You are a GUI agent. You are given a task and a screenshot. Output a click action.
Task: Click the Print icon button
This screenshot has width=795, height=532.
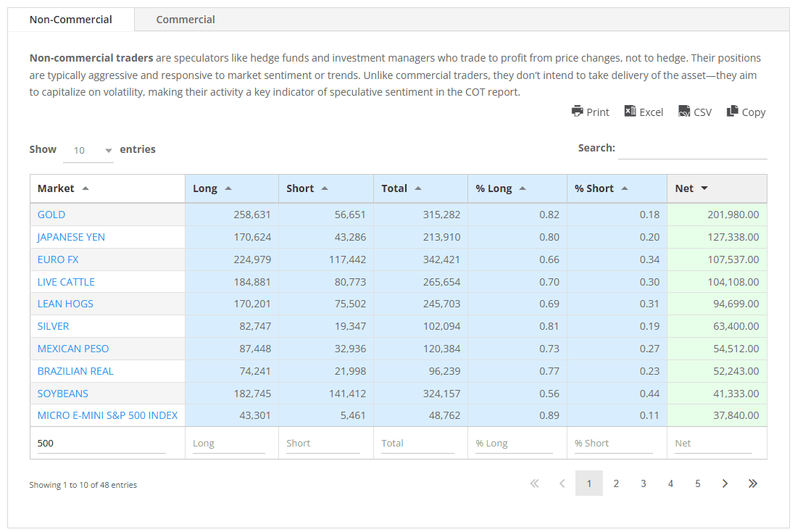click(590, 112)
